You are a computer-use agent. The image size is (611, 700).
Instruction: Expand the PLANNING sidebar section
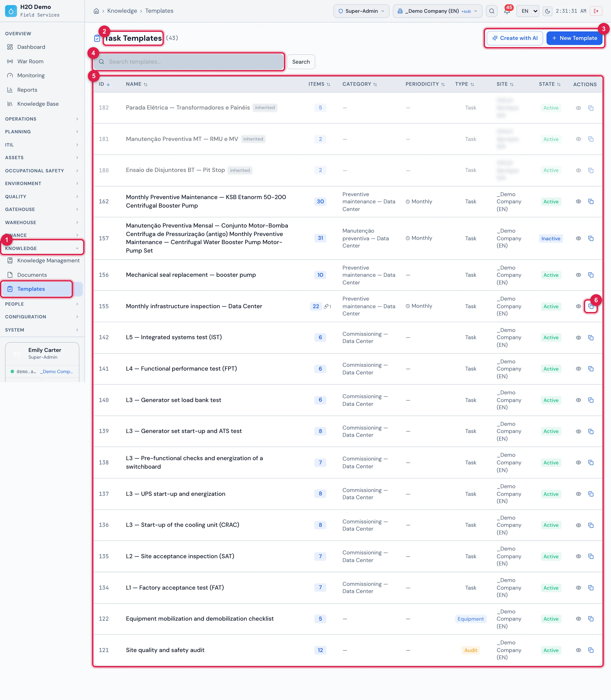(42, 132)
